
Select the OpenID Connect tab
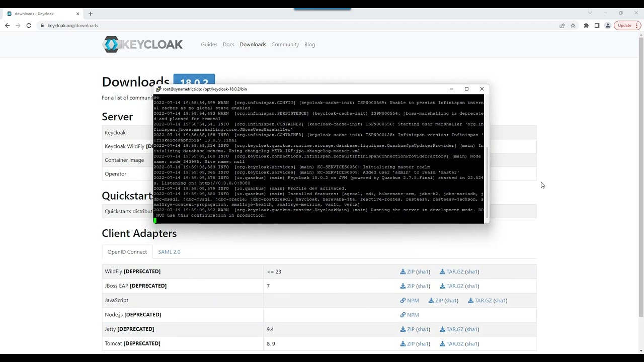tap(127, 252)
